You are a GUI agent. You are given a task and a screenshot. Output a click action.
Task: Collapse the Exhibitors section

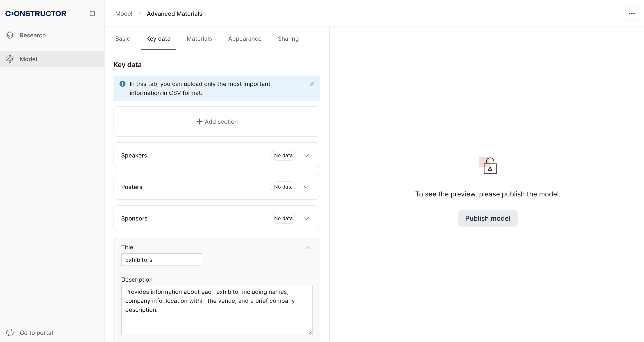click(308, 247)
